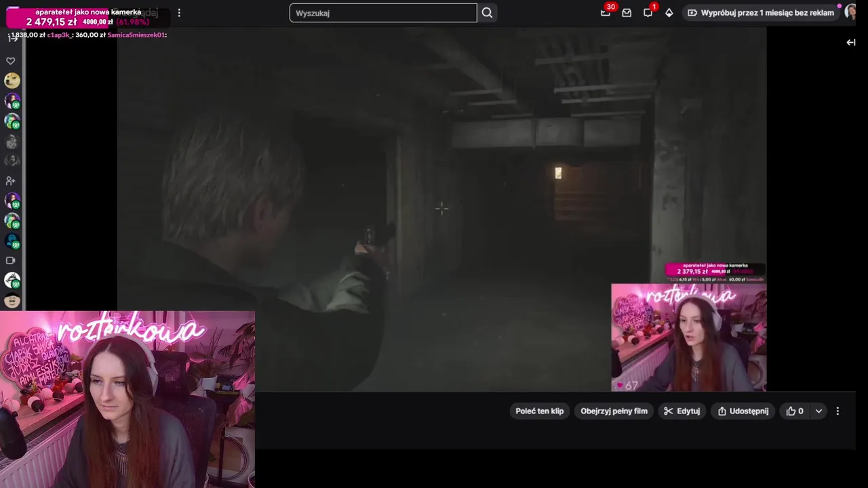
Task: Click the add friends icon in sidebar
Action: coord(11,181)
